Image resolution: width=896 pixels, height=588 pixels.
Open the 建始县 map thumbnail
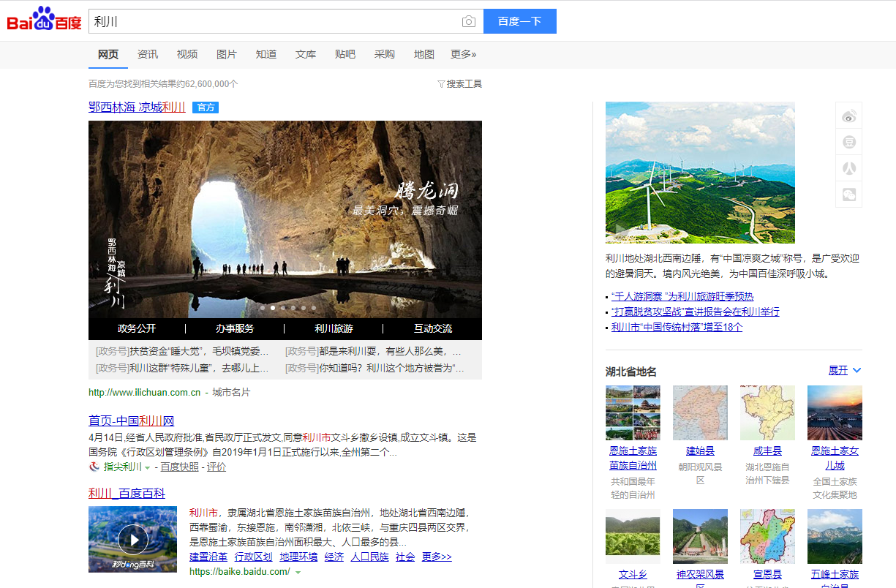click(700, 412)
